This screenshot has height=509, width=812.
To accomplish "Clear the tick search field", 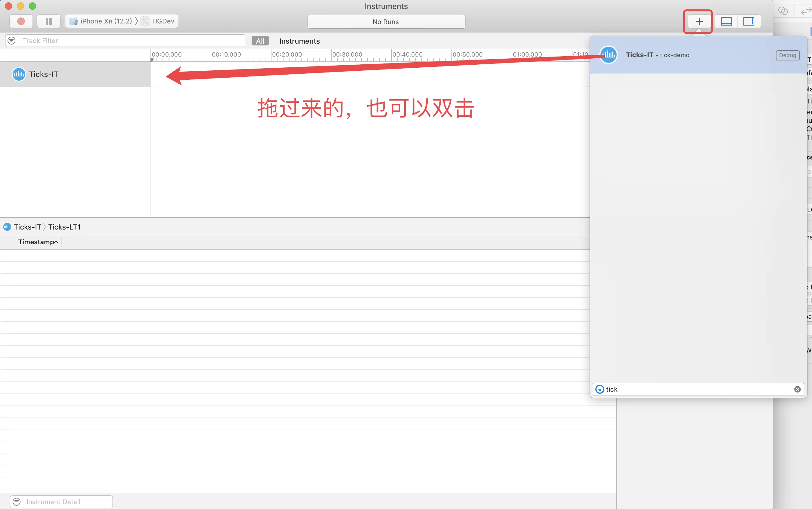I will [797, 389].
